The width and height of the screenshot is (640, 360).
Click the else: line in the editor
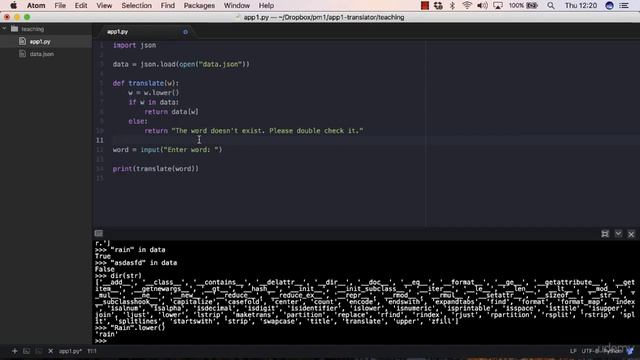pos(138,121)
